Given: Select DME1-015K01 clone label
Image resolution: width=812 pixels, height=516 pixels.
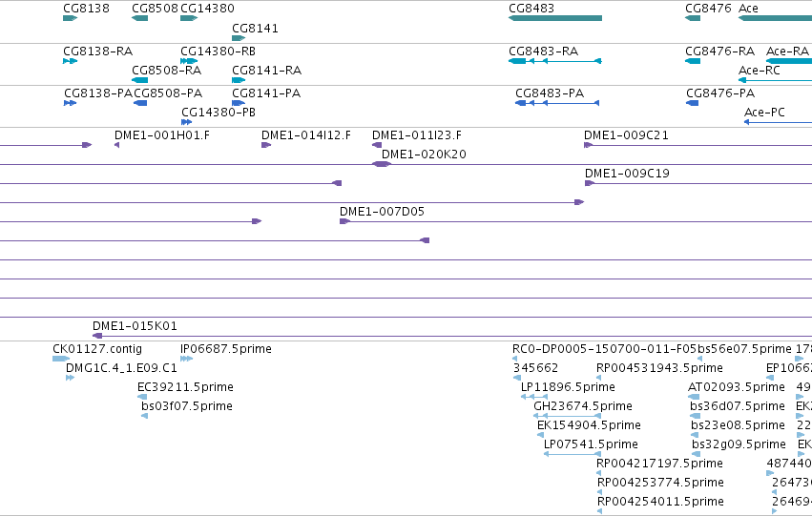Looking at the screenshot, I should click(x=135, y=326).
